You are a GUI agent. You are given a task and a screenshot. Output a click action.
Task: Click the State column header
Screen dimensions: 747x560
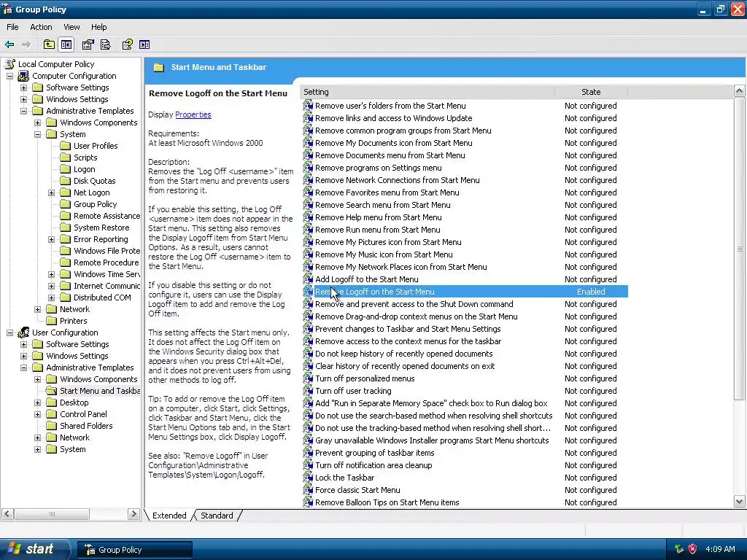(591, 92)
